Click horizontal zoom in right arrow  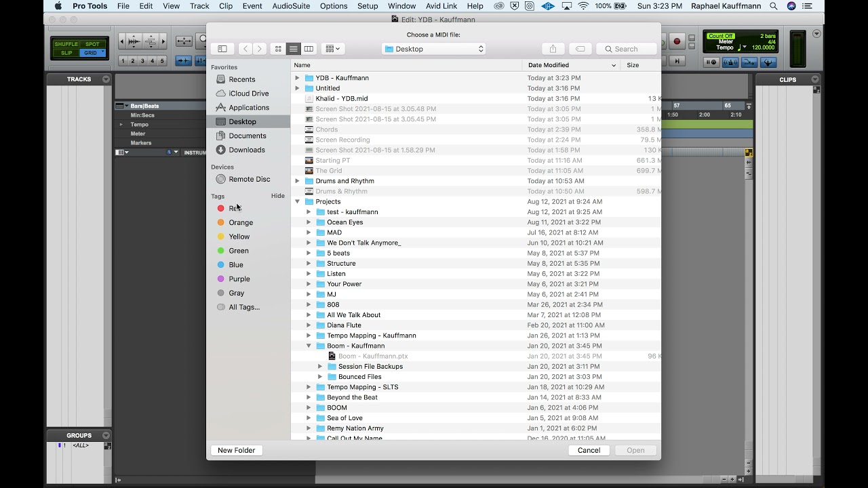(163, 41)
